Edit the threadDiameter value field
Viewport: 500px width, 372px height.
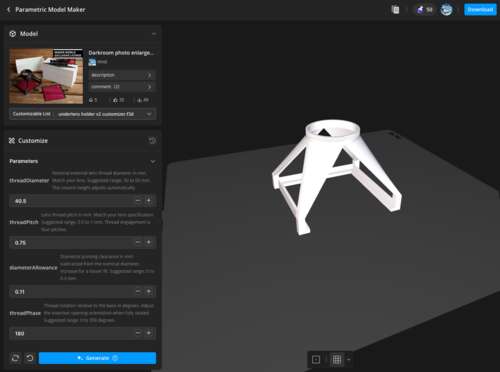point(71,201)
